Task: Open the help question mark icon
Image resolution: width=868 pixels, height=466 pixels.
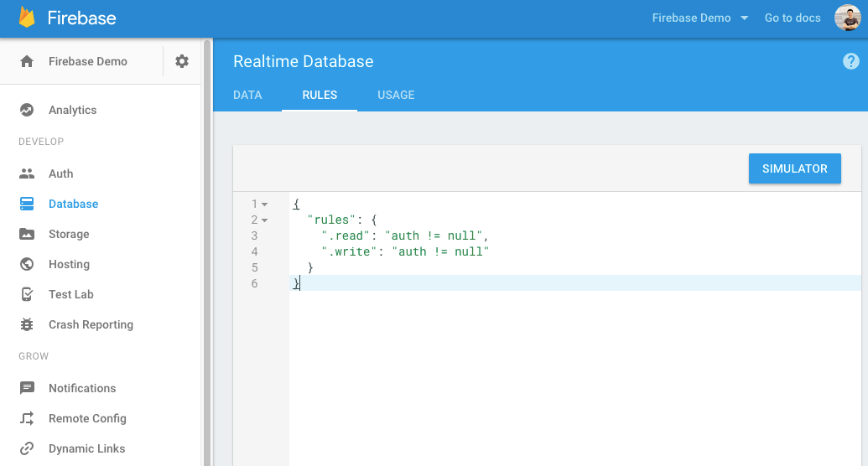Action: [851, 61]
